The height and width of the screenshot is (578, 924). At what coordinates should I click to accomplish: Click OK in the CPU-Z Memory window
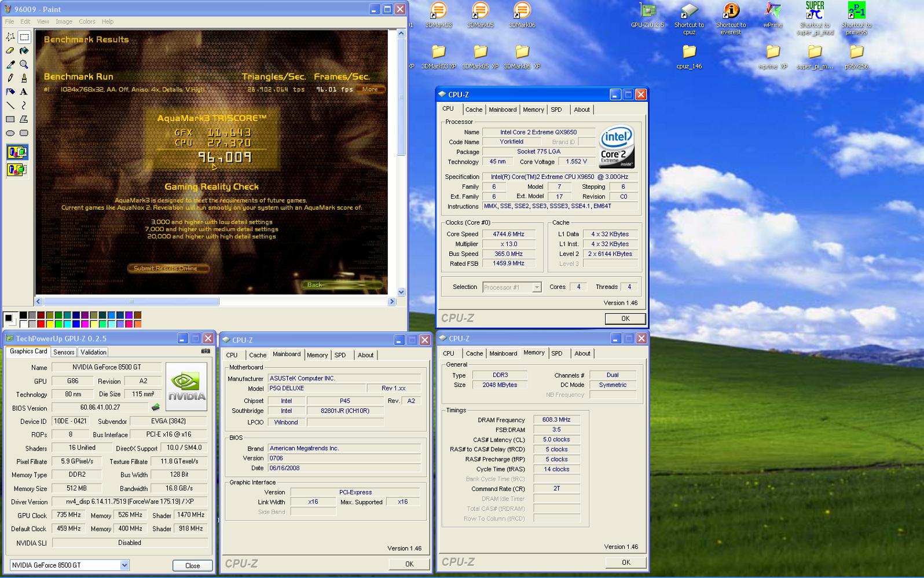tap(626, 562)
